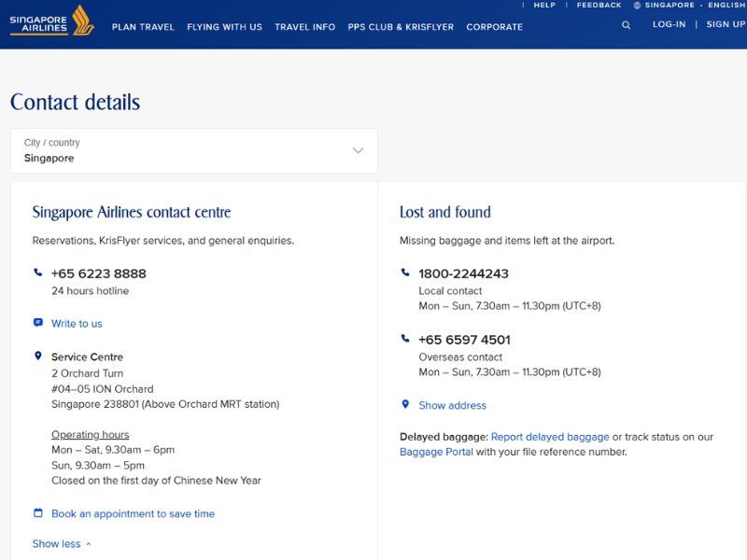Open the Flying With Us menu
The image size is (747, 560).
point(224,27)
